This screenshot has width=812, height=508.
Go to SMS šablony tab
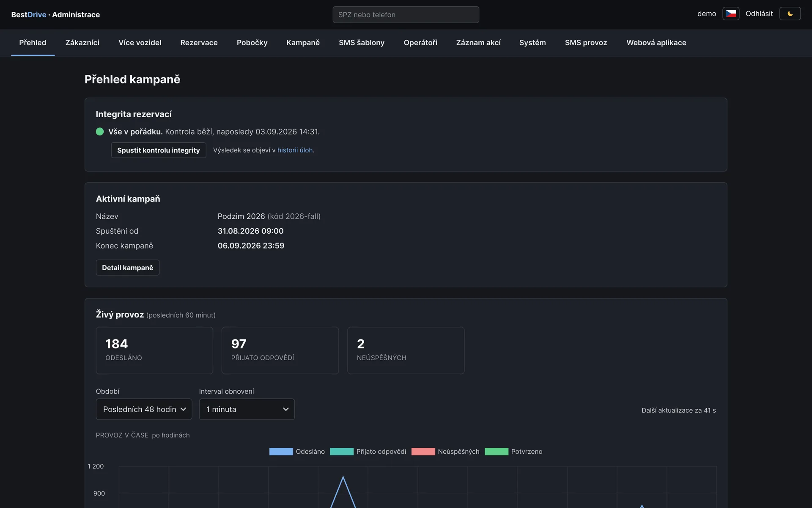(x=362, y=43)
